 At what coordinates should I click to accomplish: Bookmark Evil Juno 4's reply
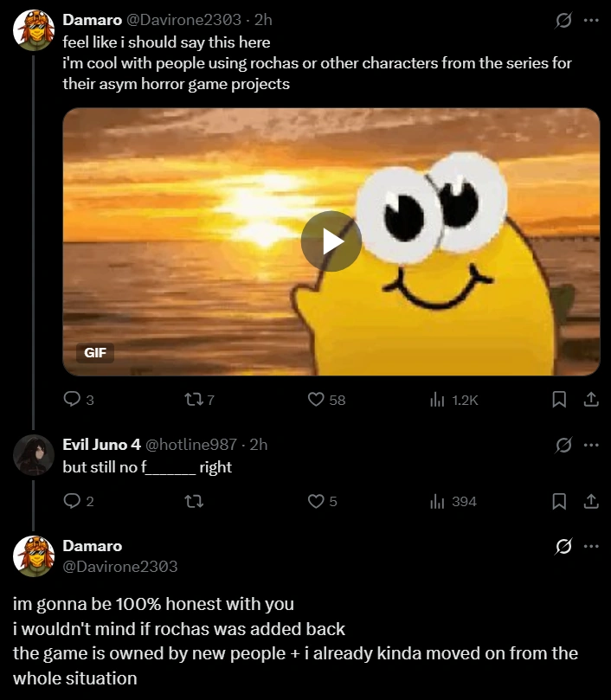coord(559,501)
